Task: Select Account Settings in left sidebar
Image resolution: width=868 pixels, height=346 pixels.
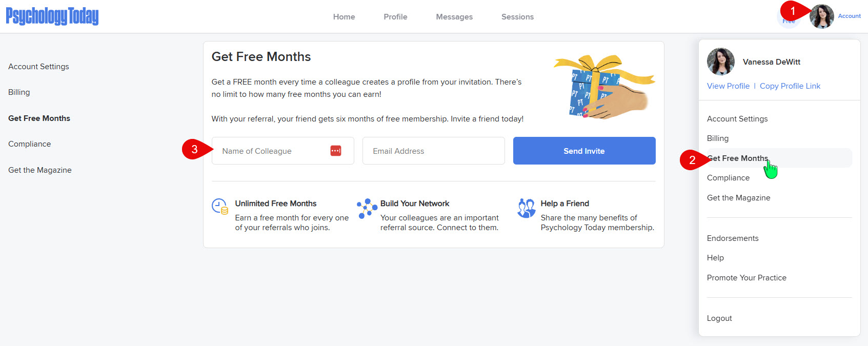Action: click(x=38, y=67)
